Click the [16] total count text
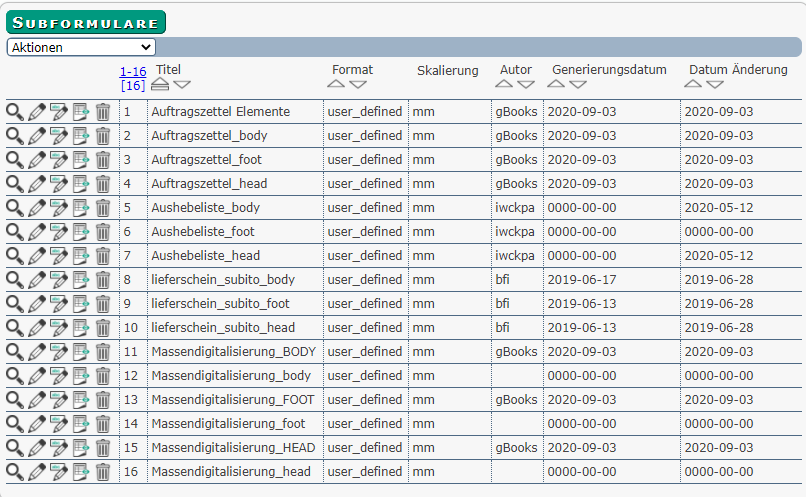806x497 pixels. pyautogui.click(x=133, y=85)
